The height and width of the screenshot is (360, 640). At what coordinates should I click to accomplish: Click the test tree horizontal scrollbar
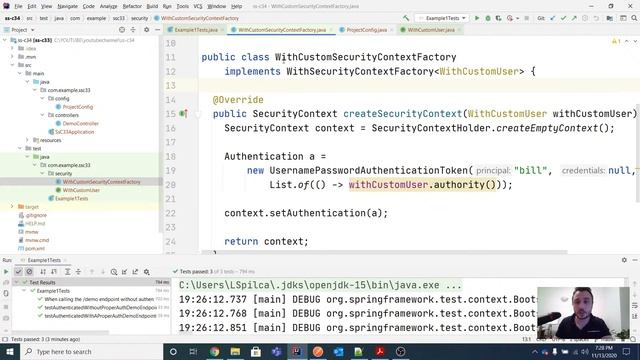tap(60, 332)
